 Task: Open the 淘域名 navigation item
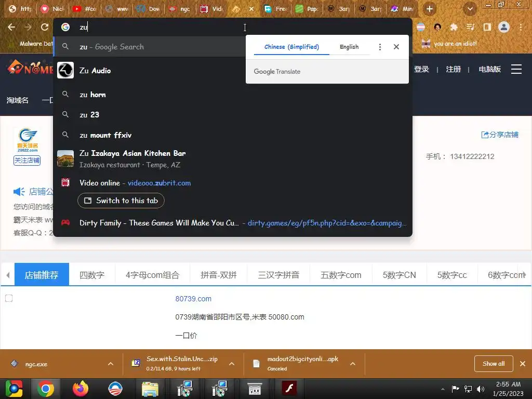pos(17,100)
